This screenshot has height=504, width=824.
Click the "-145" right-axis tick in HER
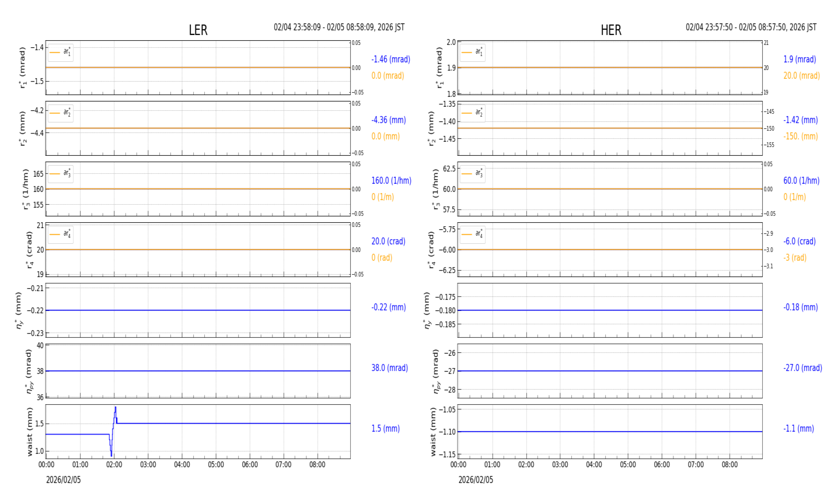[x=770, y=111]
